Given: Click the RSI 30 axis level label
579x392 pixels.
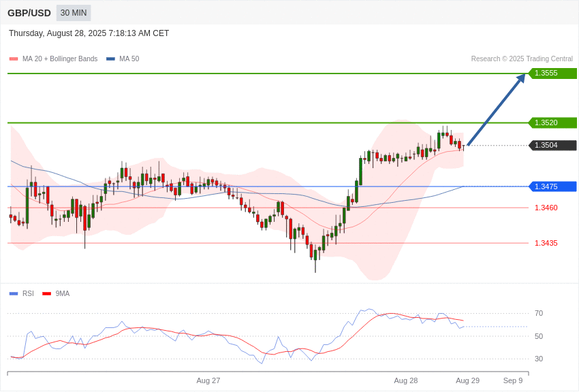Looking at the screenshot, I should coord(539,359).
